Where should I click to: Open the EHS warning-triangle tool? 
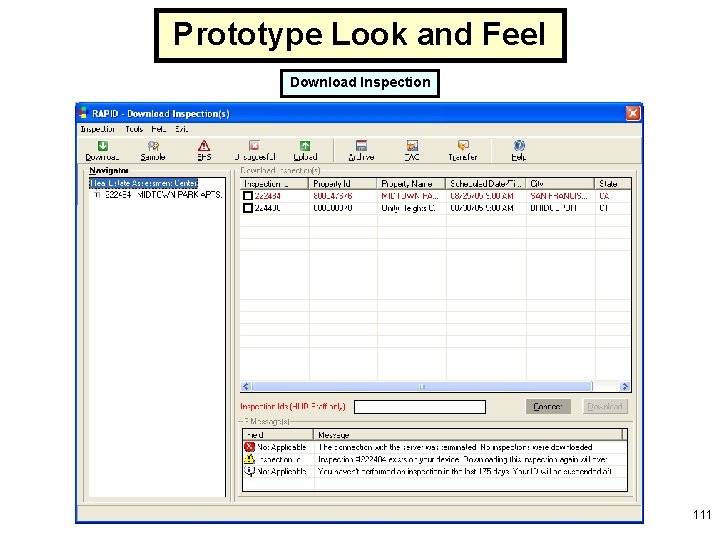tap(204, 146)
